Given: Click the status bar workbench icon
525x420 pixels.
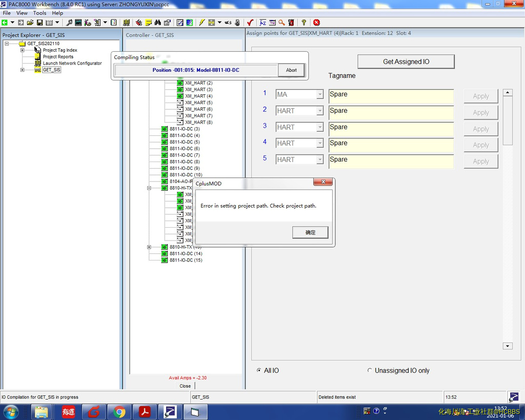Looking at the screenshot, I should (x=514, y=397).
